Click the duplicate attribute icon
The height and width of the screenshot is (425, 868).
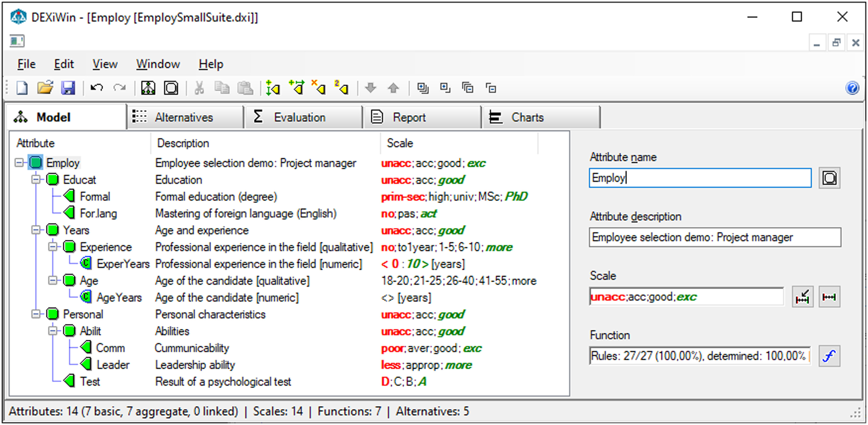(342, 88)
